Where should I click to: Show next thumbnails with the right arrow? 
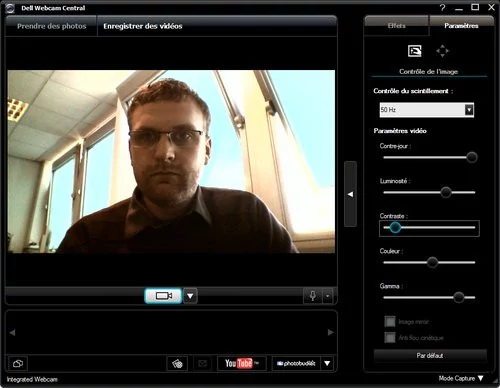[330, 332]
